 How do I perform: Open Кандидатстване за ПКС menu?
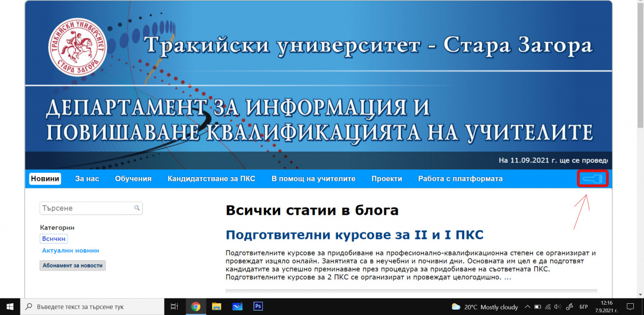point(211,179)
